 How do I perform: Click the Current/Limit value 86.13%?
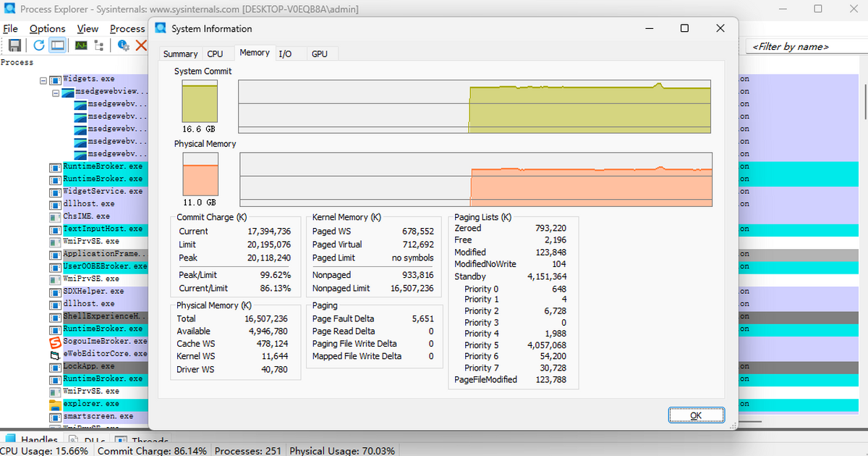pyautogui.click(x=275, y=288)
